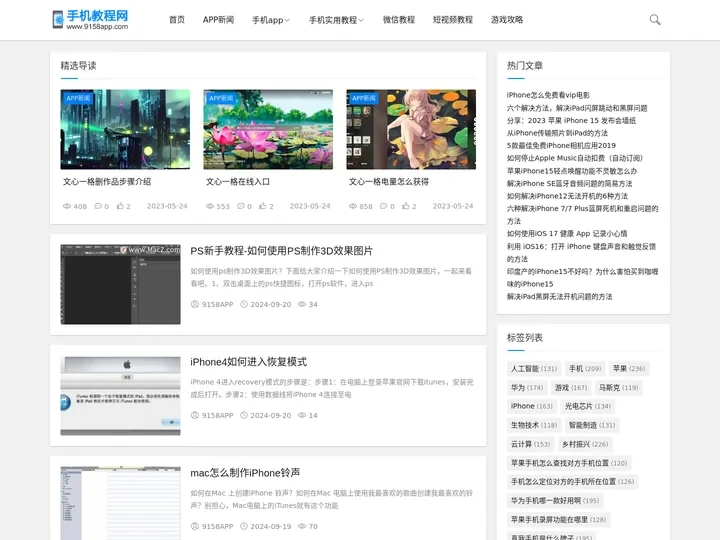Open 微信教程 navigation item
The image size is (720, 540).
coord(399,20)
